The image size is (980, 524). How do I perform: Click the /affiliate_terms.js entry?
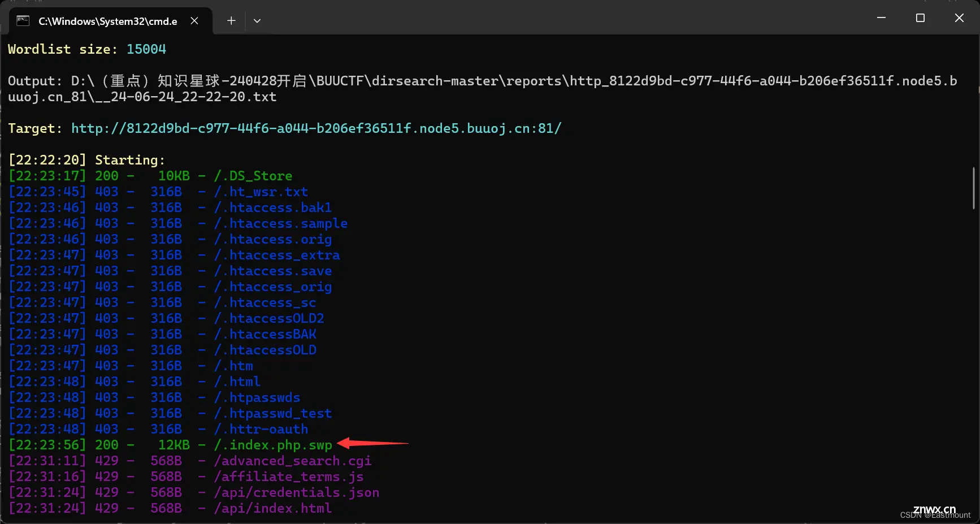click(x=289, y=477)
